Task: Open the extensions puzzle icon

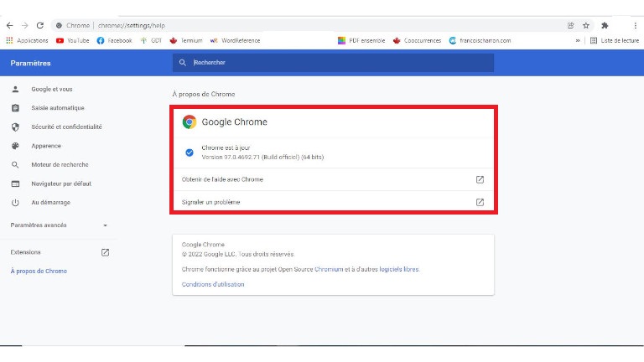Action: pyautogui.click(x=605, y=25)
